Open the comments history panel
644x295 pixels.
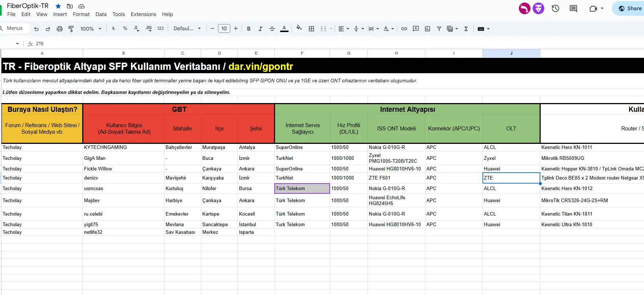click(573, 8)
